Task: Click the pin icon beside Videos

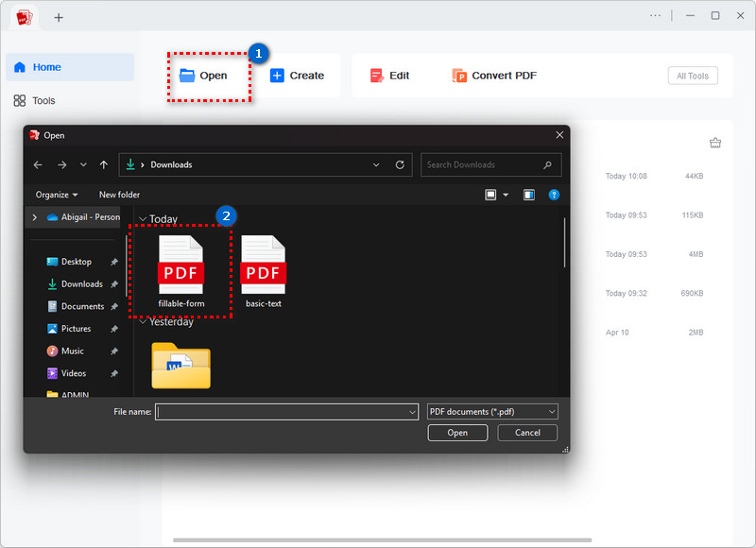Action: click(x=114, y=373)
